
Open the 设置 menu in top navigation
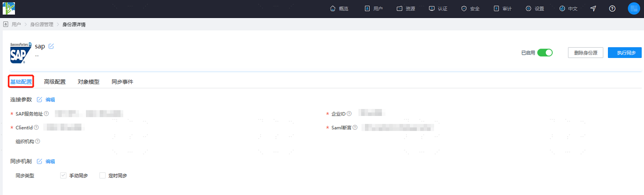(535, 9)
